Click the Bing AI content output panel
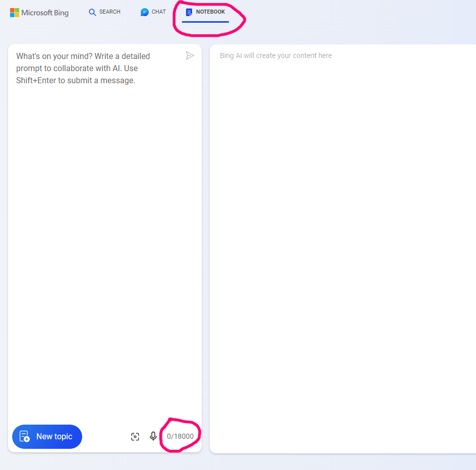 (343, 249)
